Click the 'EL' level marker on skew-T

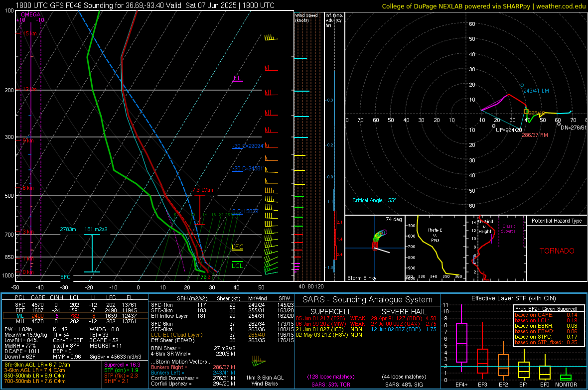tap(237, 78)
